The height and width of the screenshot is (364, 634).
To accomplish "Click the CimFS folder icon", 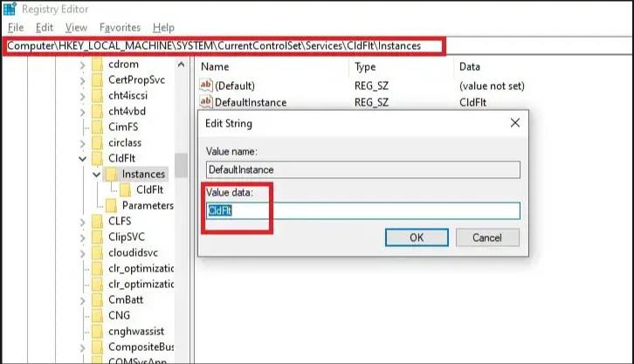I will tap(97, 127).
